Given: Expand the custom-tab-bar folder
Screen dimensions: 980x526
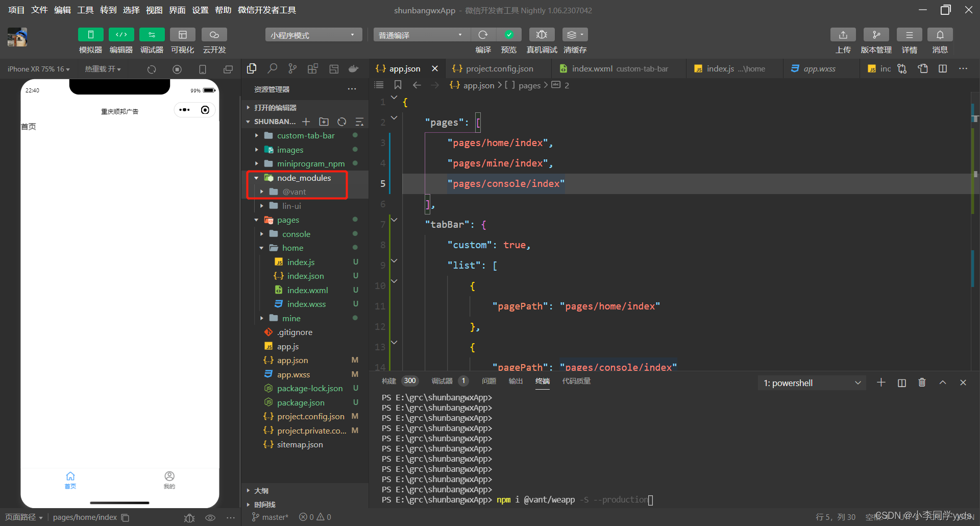Looking at the screenshot, I should click(305, 136).
